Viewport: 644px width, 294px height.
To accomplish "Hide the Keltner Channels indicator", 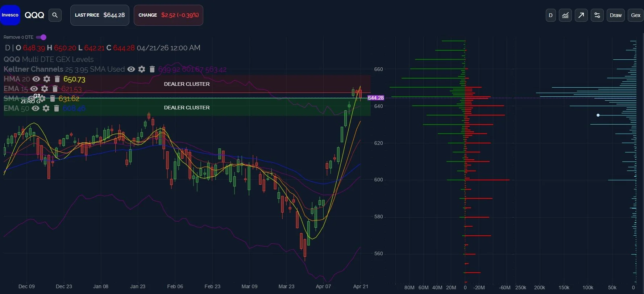I will (131, 69).
